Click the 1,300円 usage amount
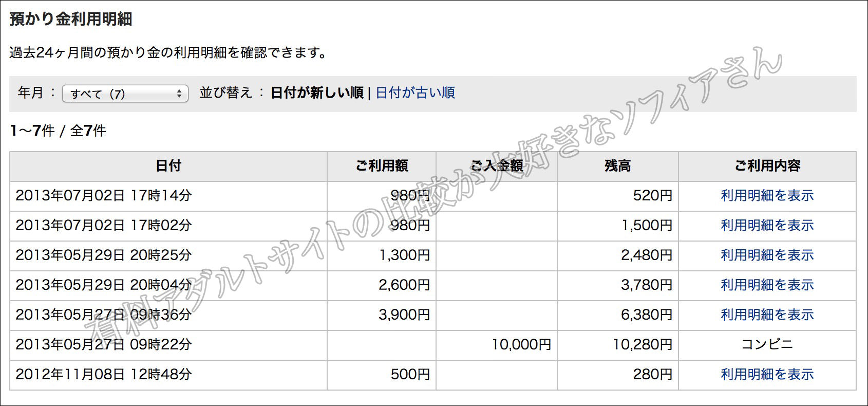The width and height of the screenshot is (868, 406). tap(404, 255)
